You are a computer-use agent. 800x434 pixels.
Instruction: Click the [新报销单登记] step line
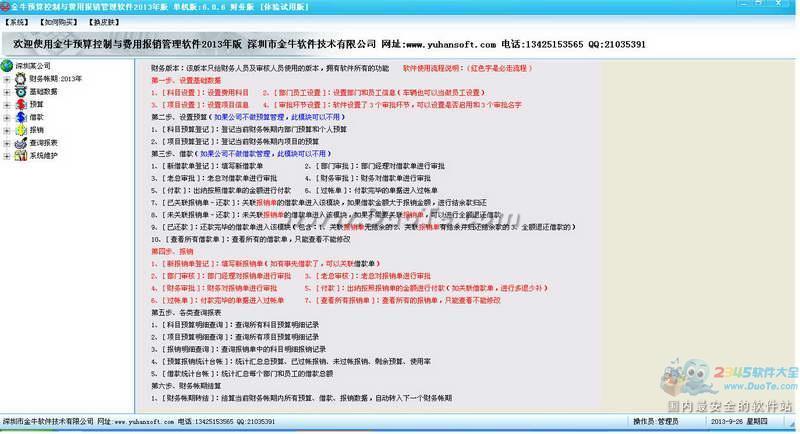pos(266,264)
